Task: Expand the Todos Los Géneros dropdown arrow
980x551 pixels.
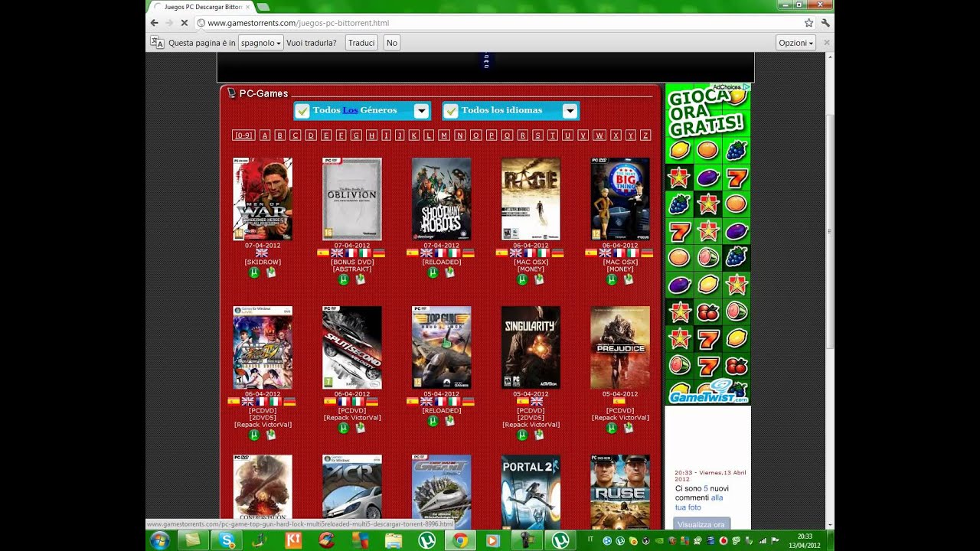Action: pos(421,111)
